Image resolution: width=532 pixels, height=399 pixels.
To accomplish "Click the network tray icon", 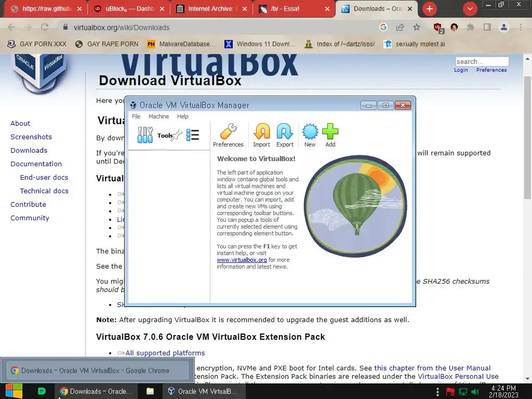I will [463, 392].
